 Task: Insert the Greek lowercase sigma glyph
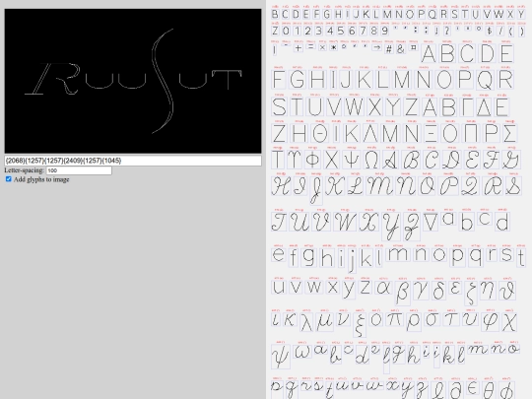[432, 319]
